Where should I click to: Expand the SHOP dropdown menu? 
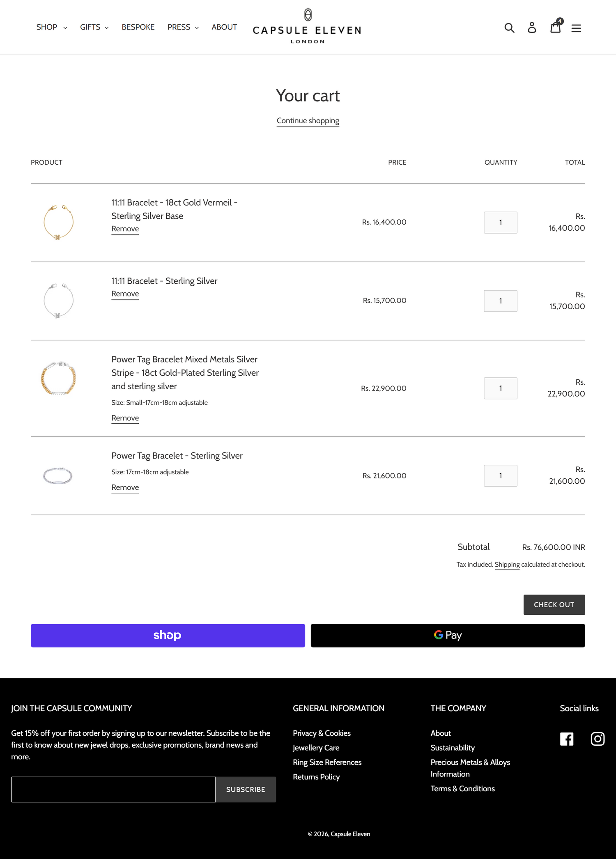tap(52, 27)
